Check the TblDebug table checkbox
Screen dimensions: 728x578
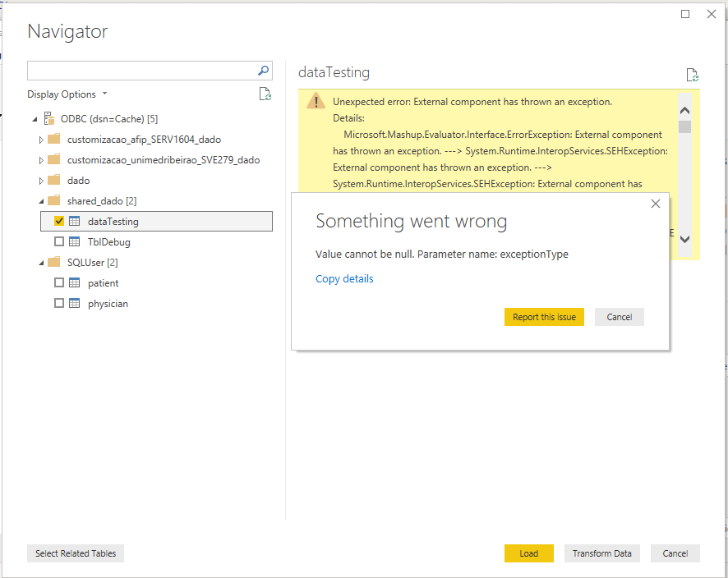[x=59, y=241]
